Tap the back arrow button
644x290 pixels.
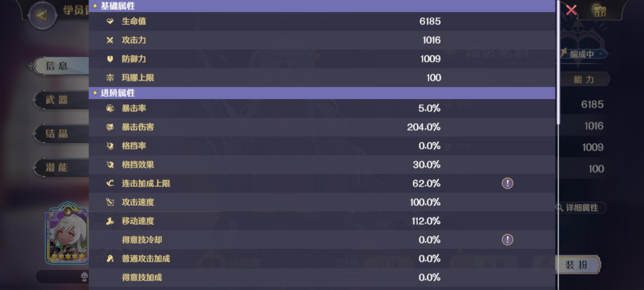pos(42,15)
